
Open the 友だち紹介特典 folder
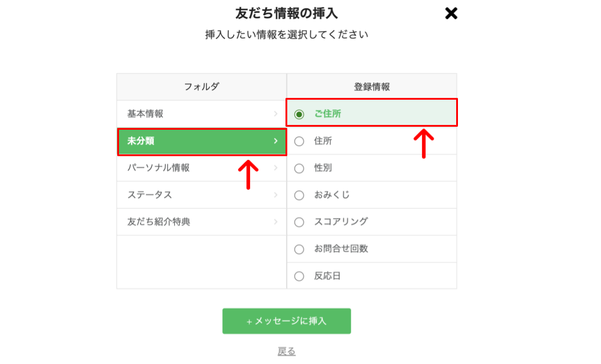coord(201,222)
